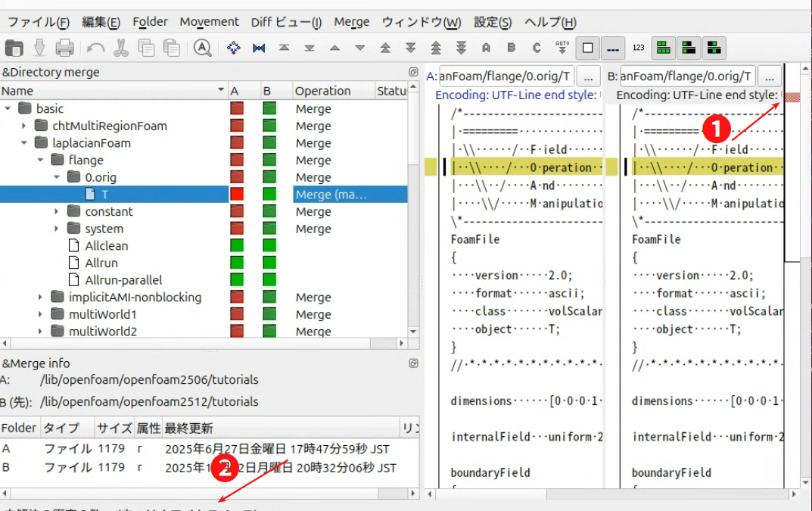Jump to next difference using single down triangle
This screenshot has height=511, width=812.
[360, 48]
